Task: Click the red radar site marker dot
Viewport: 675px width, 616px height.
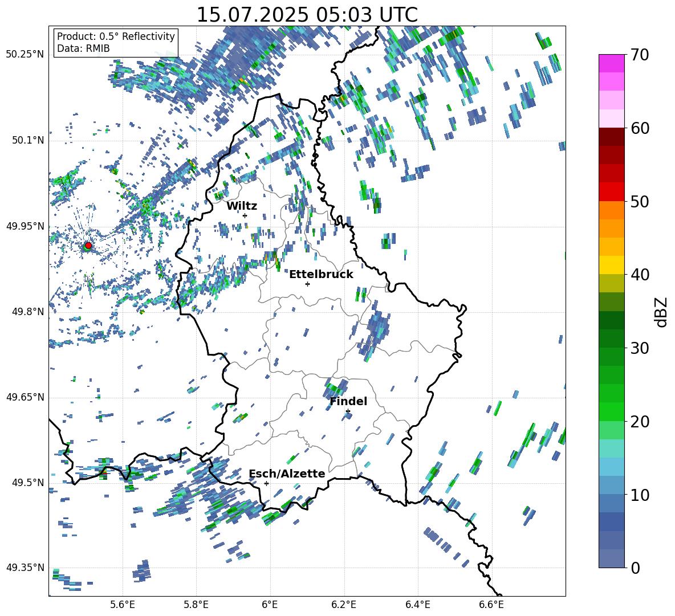Action: click(88, 245)
